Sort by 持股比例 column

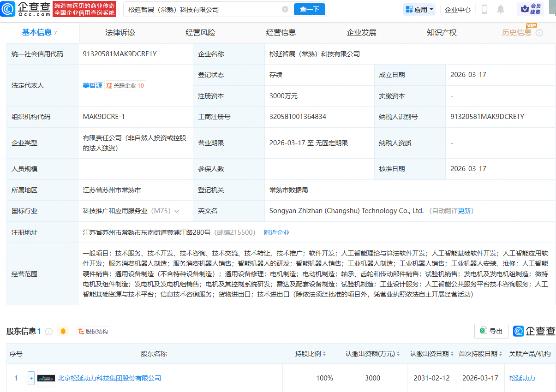pos(311,354)
